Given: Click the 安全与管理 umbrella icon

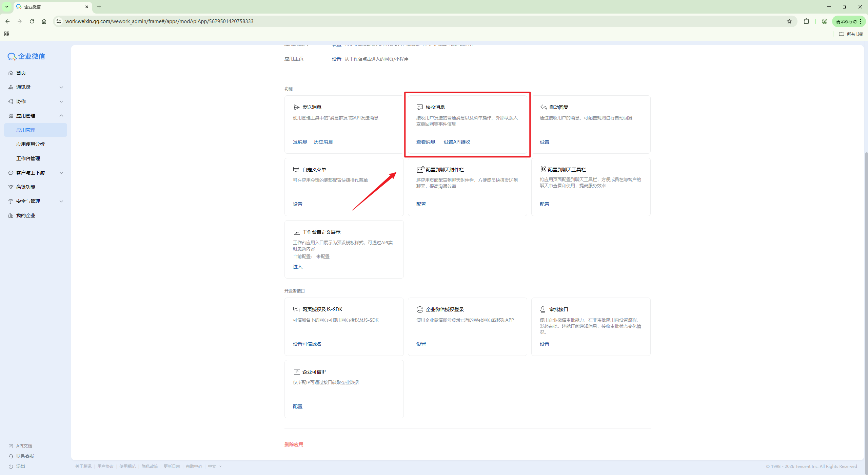Looking at the screenshot, I should click(x=11, y=201).
